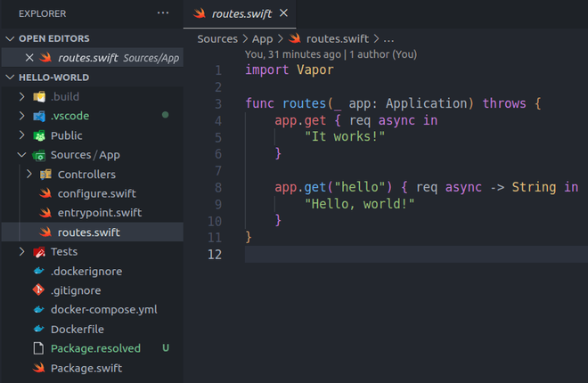Click the Docker icon beside .dockerignore

coord(38,271)
